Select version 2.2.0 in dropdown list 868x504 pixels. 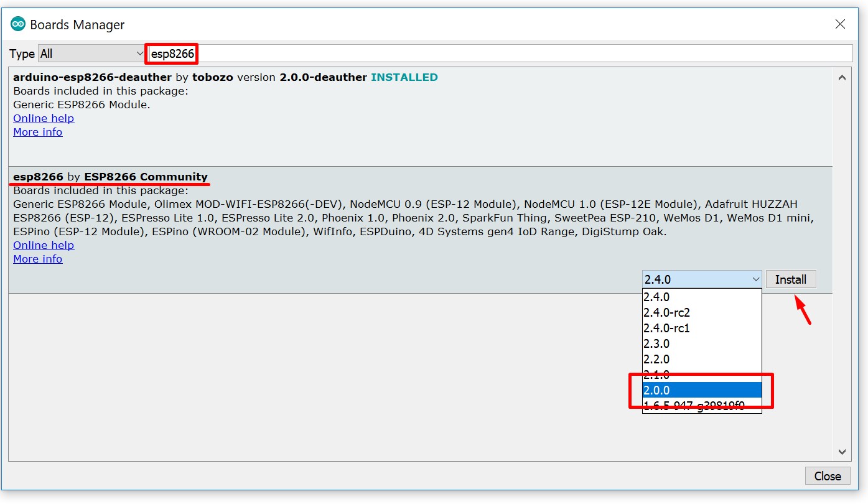click(702, 359)
